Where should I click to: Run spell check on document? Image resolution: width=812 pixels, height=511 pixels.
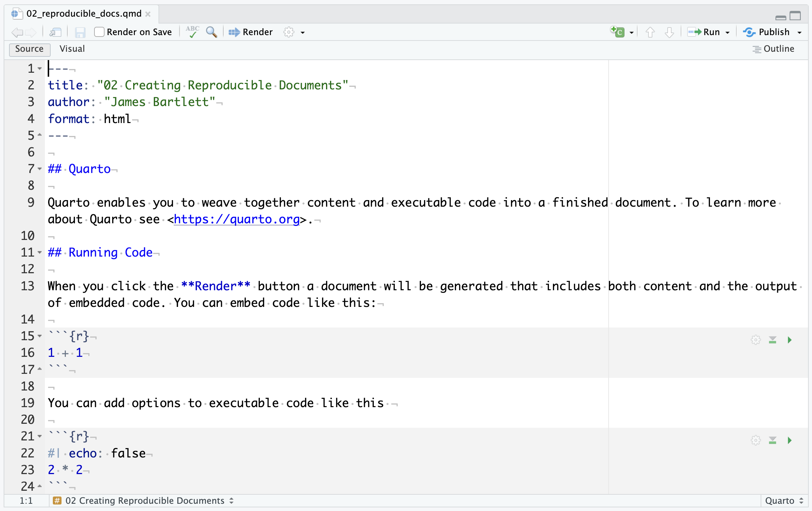point(193,32)
